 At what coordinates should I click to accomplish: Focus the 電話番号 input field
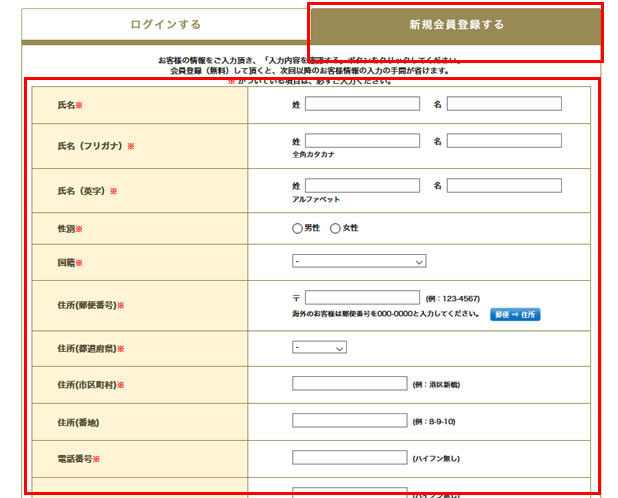click(350, 457)
